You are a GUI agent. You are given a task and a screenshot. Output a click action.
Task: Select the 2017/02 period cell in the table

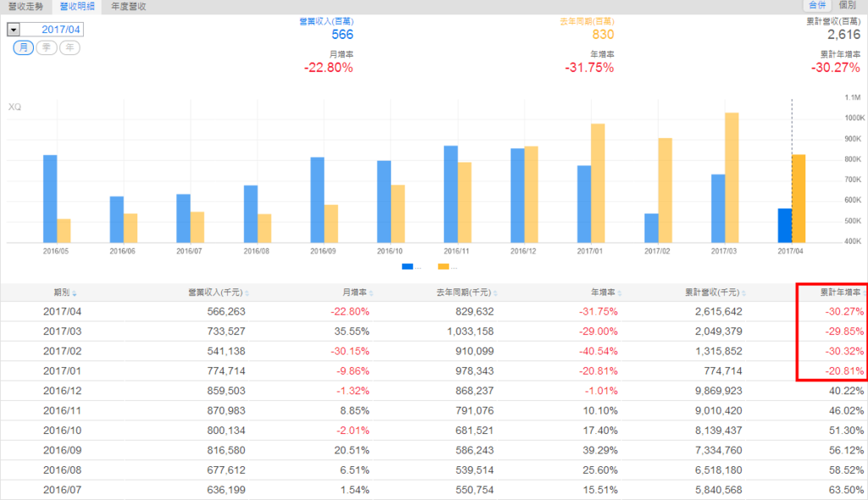[x=62, y=352]
